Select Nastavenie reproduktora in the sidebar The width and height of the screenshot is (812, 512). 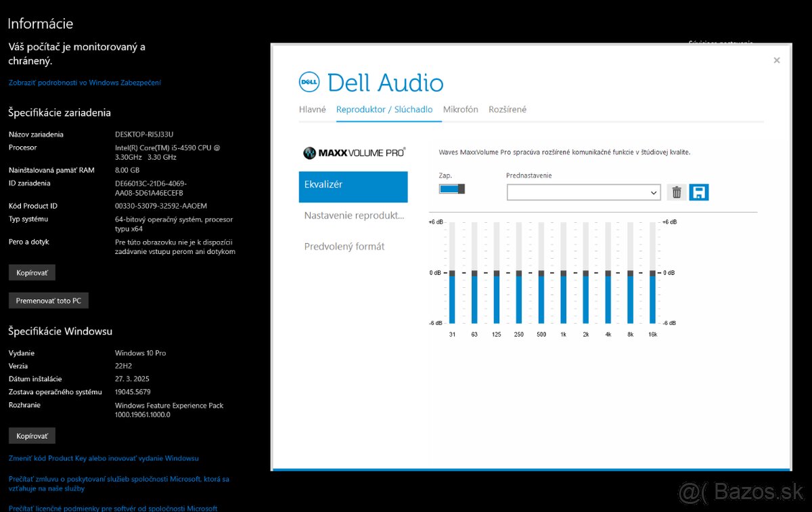coord(353,214)
